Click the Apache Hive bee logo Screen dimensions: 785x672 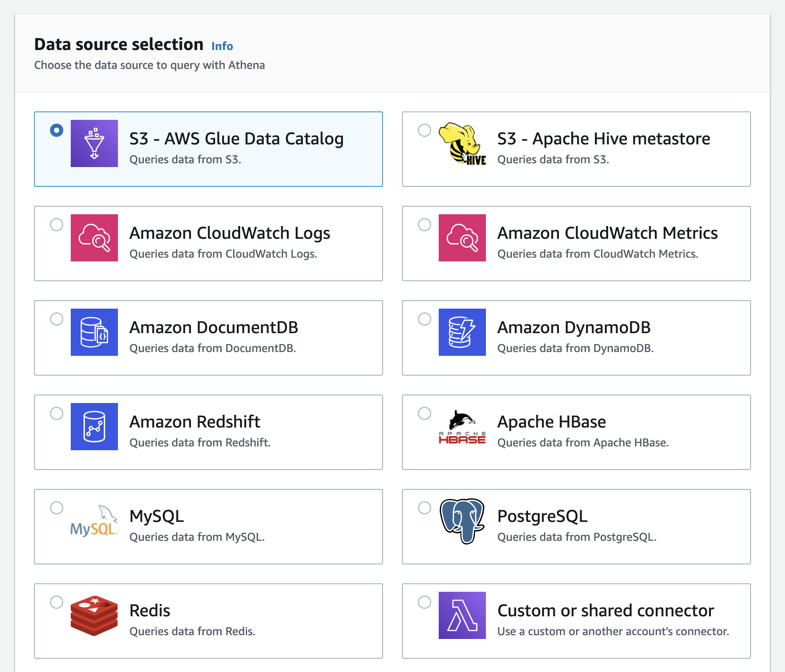click(x=462, y=143)
